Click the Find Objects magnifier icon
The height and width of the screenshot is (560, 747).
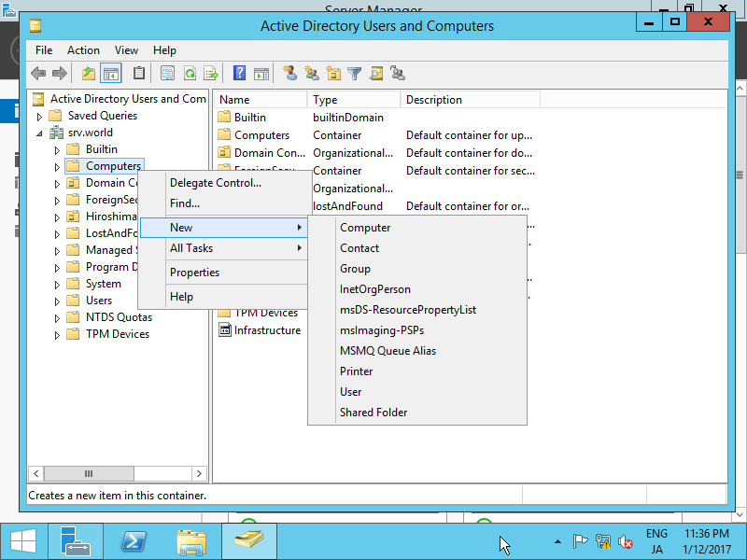coord(376,73)
